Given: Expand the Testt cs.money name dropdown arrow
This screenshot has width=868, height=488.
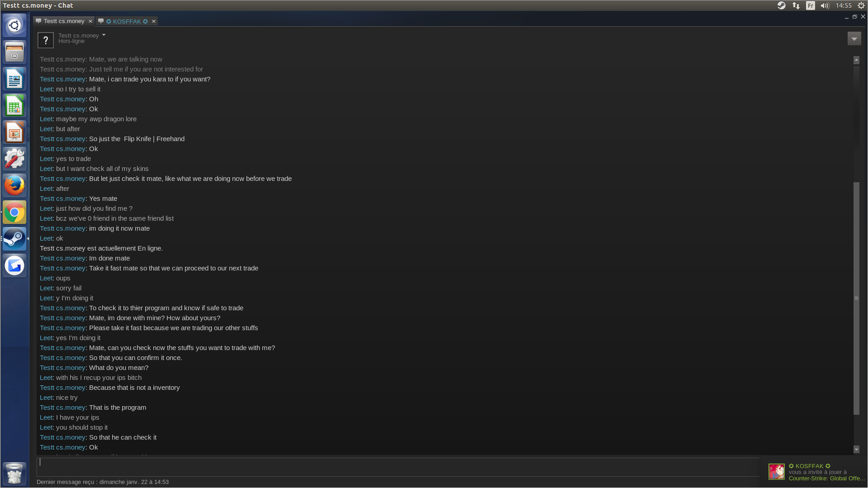Looking at the screenshot, I should (104, 35).
